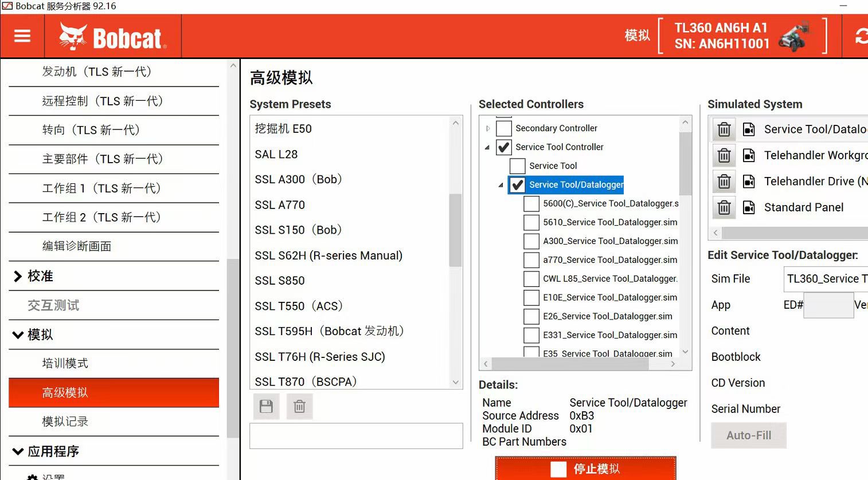Open 模拟记录 from the sidebar
Viewport: 868px width, 480px height.
(65, 422)
